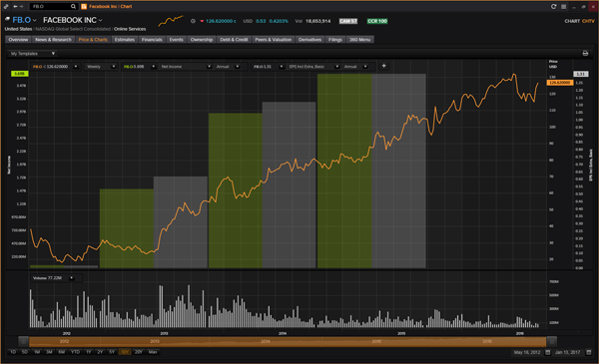Set range to 2Y
This screenshot has height=364, width=599.
pyautogui.click(x=100, y=352)
